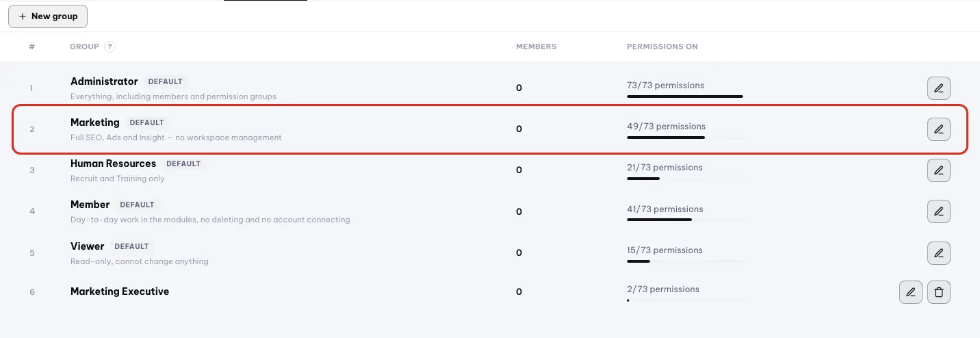The image size is (980, 338).
Task: Click the Administrator permissions progress bar
Action: click(685, 96)
